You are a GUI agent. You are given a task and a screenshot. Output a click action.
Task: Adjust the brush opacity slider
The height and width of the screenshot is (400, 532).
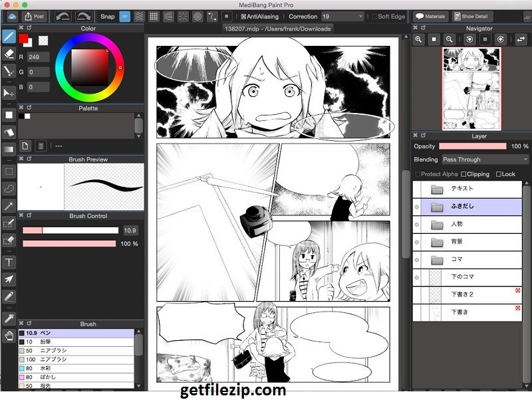[69, 244]
